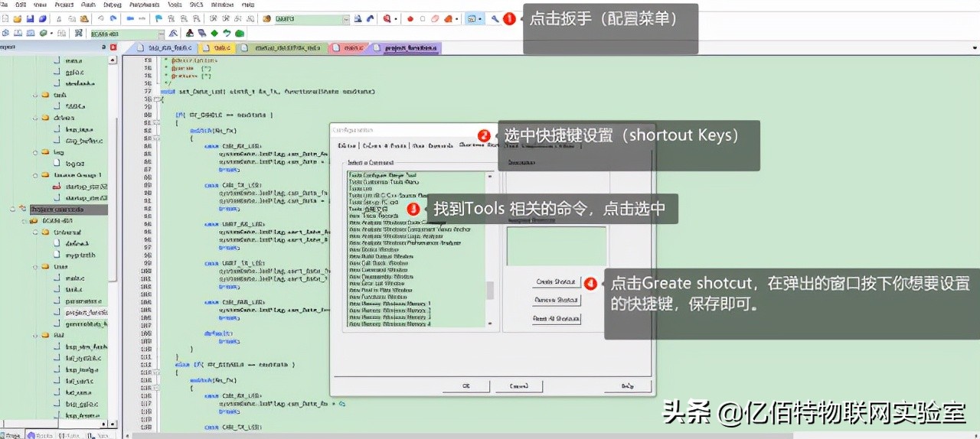This screenshot has height=439, width=980.
Task: Open the SVCS menu
Action: 197,5
